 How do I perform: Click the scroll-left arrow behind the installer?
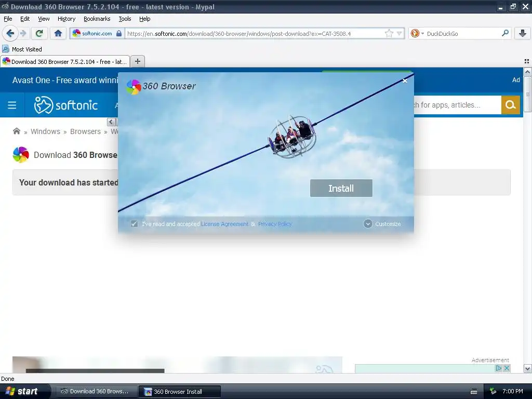tap(111, 122)
